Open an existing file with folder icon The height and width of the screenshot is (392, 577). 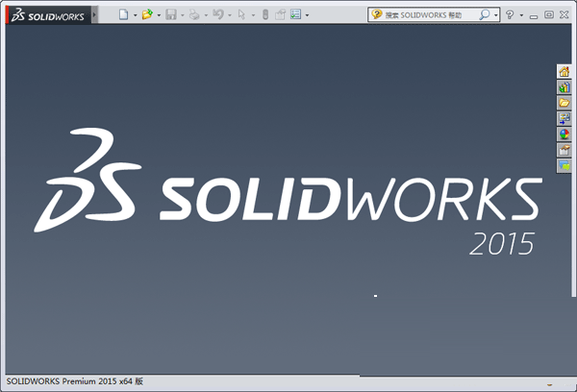[147, 14]
